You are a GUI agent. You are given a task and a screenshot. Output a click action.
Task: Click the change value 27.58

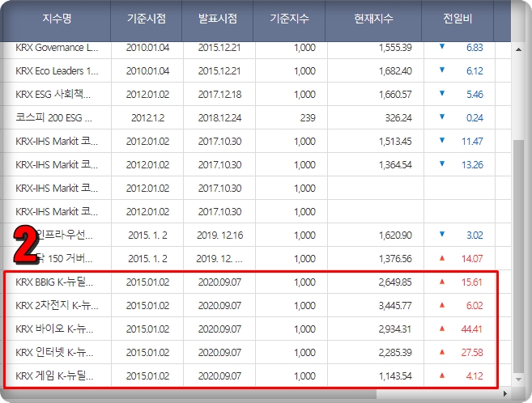pyautogui.click(x=472, y=352)
